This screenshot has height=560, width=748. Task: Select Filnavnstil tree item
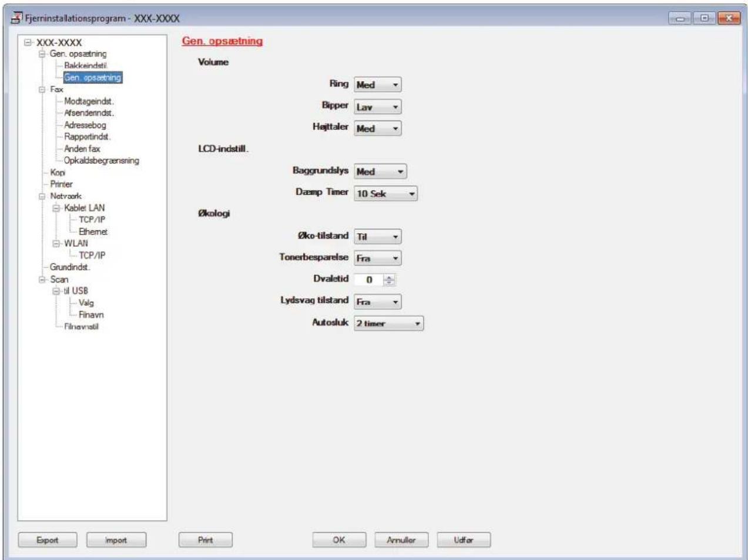81,327
